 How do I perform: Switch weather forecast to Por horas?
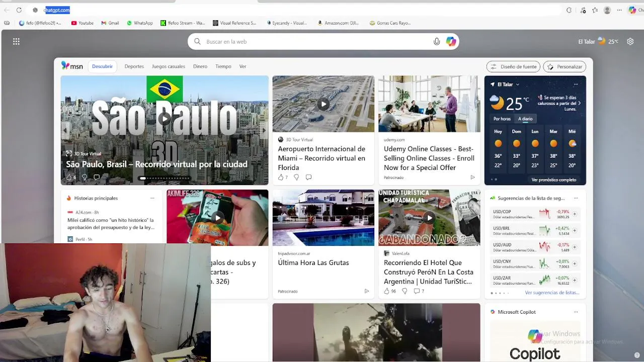[502, 119]
